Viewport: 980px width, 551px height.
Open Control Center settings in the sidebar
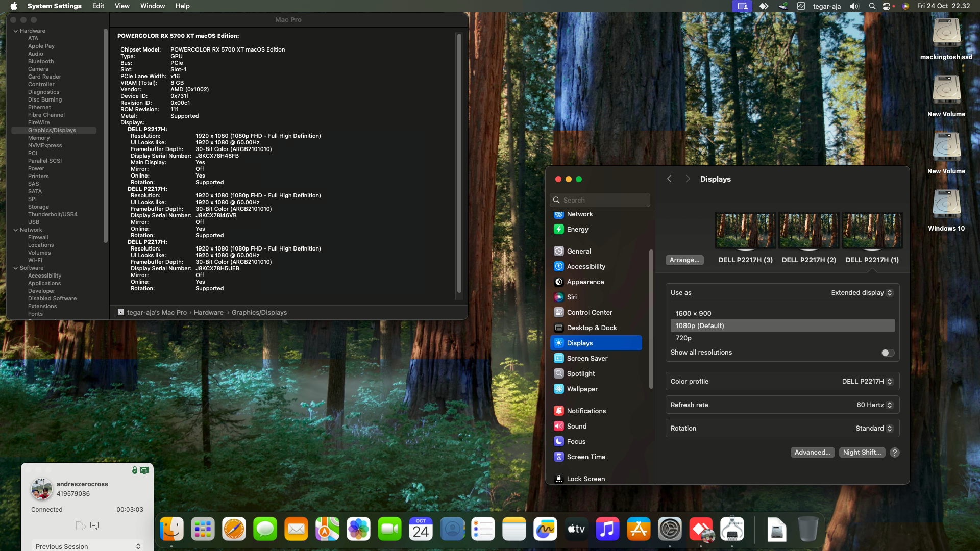tap(596, 313)
